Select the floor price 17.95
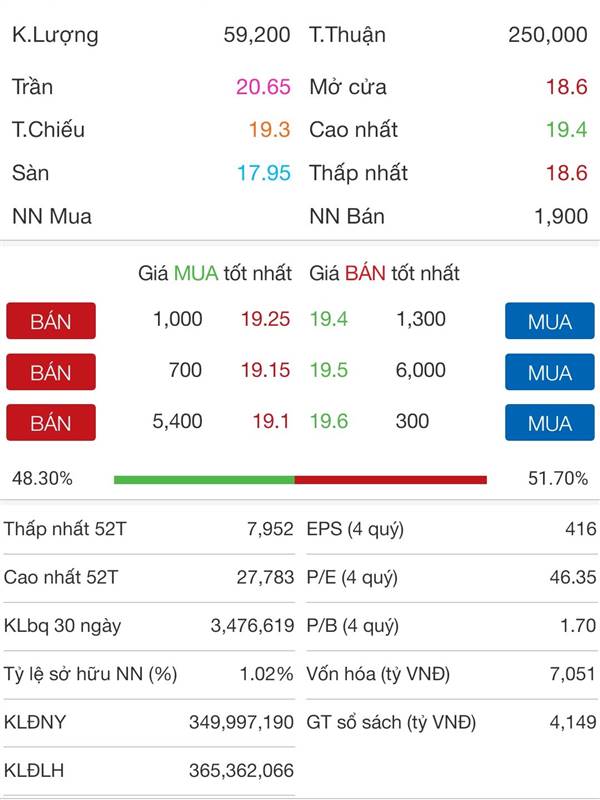 click(x=264, y=173)
